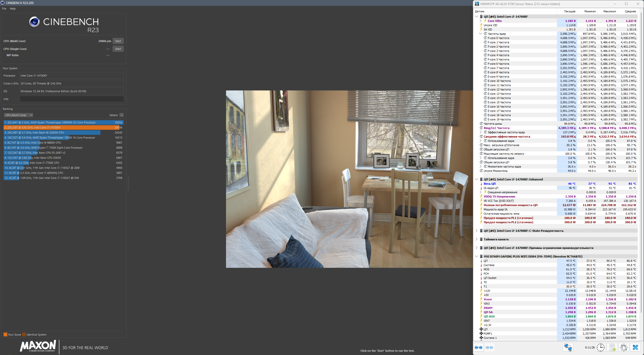Click the empty Info input field

[x=72, y=99]
